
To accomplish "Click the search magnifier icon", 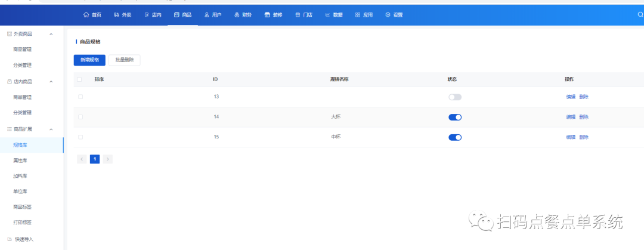I will 640,14.
